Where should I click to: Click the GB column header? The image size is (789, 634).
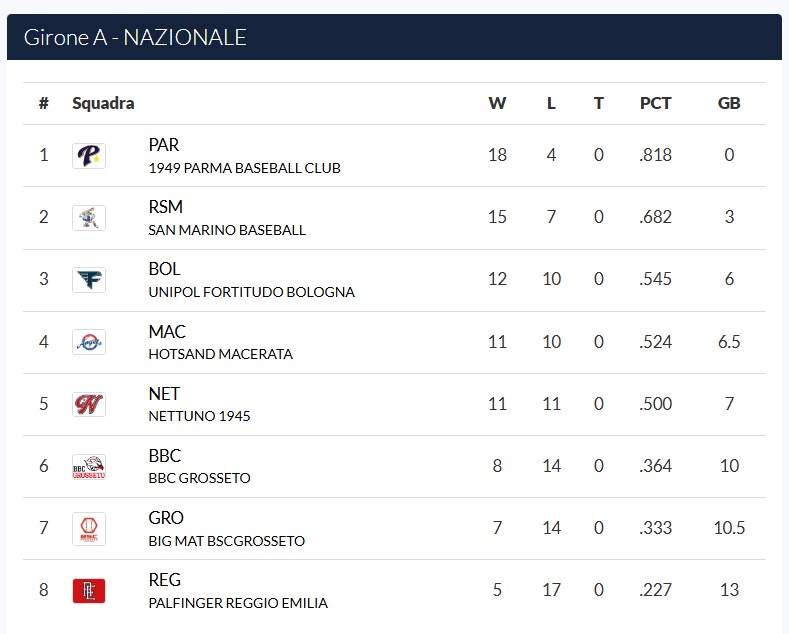(x=729, y=103)
